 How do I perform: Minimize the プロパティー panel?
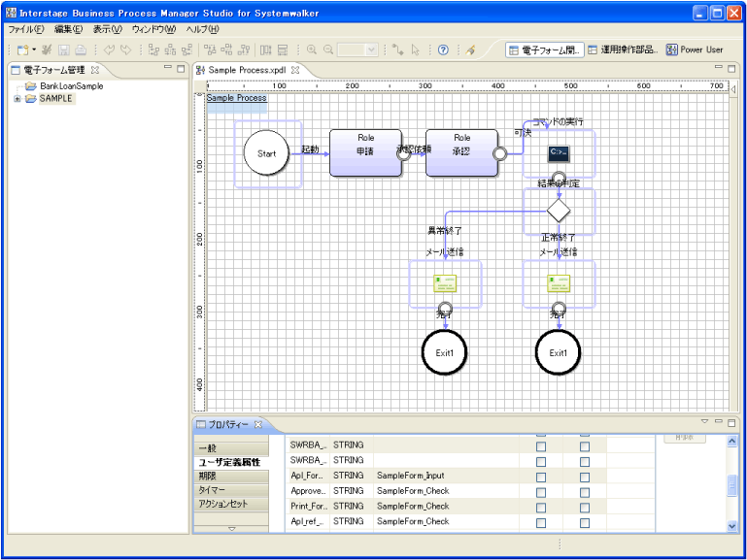[719, 422]
